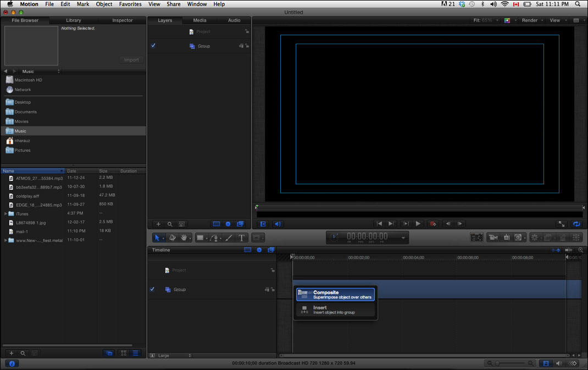The height and width of the screenshot is (370, 588).
Task: Select the Text tool in the toolbar
Action: tap(241, 238)
